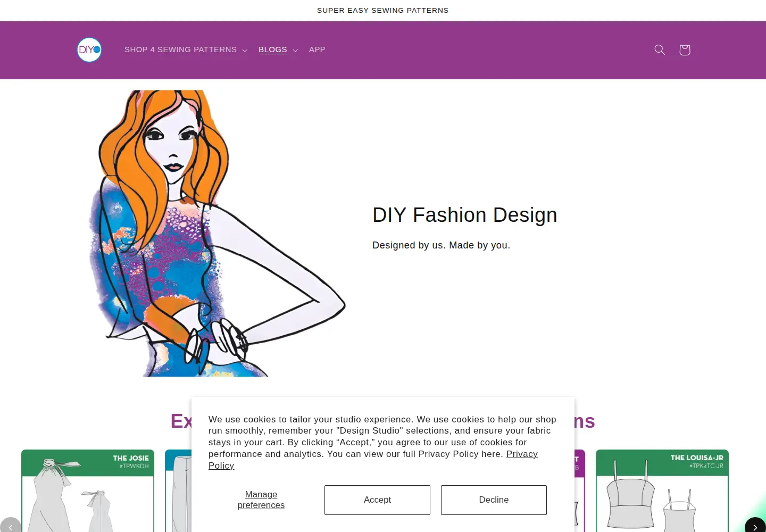The height and width of the screenshot is (532, 766).
Task: Open the App menu item
Action: pos(317,49)
